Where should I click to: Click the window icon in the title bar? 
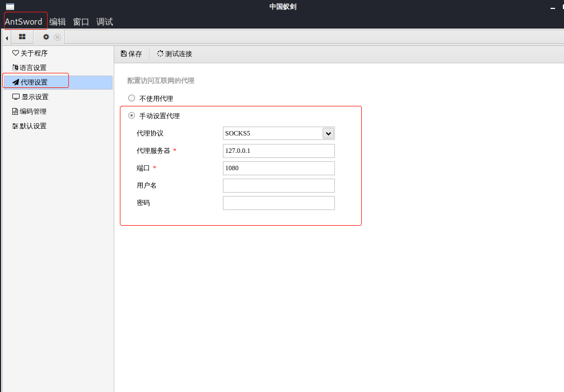10,7
